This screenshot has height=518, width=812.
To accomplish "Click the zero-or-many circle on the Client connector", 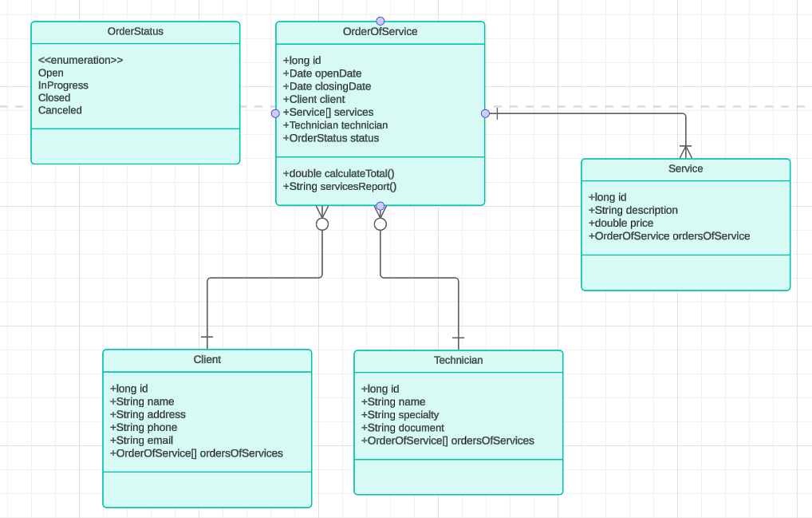I will click(x=322, y=223).
